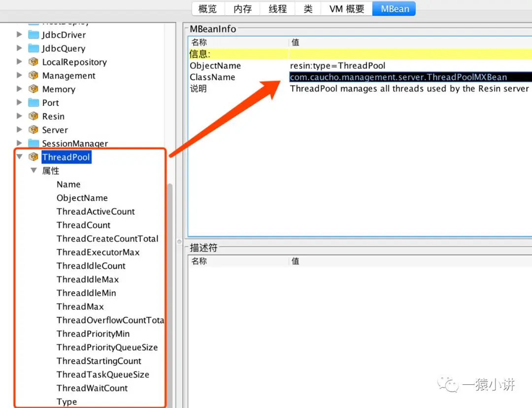This screenshot has width=532, height=408.
Task: Click the Server bean icon
Action: (x=33, y=129)
